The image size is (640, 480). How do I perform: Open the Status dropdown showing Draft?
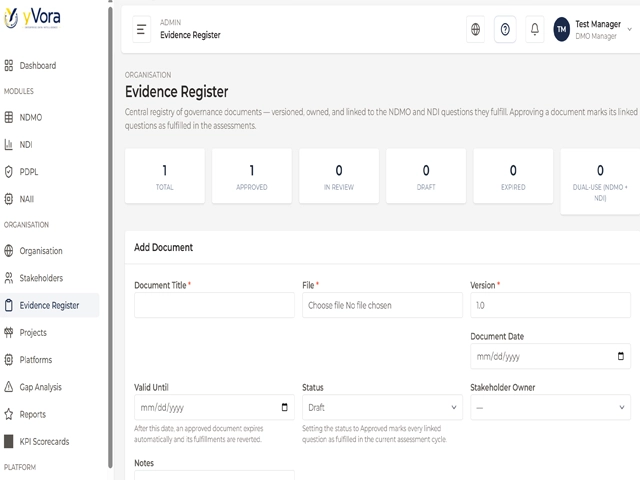(x=382, y=407)
